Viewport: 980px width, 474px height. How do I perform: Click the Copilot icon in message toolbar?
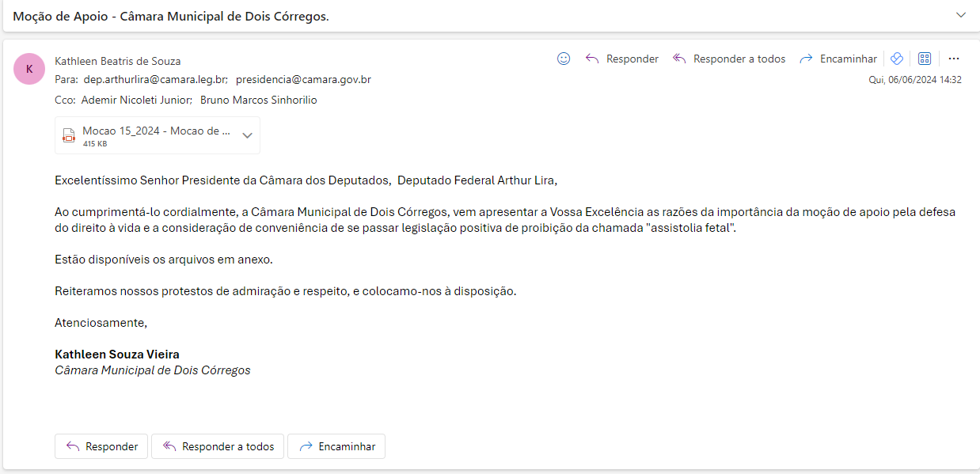click(897, 59)
